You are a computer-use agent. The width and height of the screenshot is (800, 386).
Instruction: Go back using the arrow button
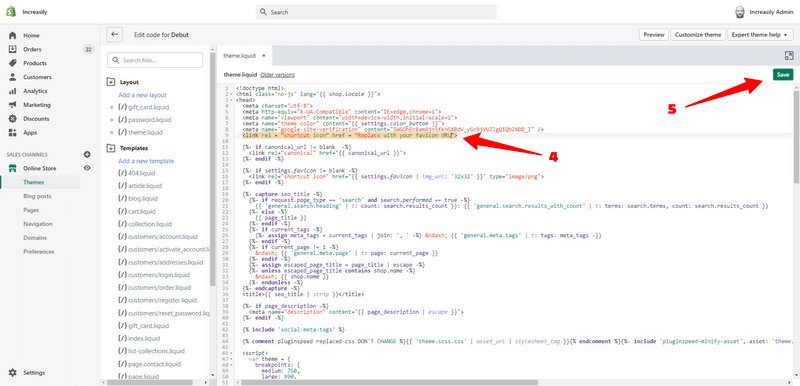coord(114,35)
